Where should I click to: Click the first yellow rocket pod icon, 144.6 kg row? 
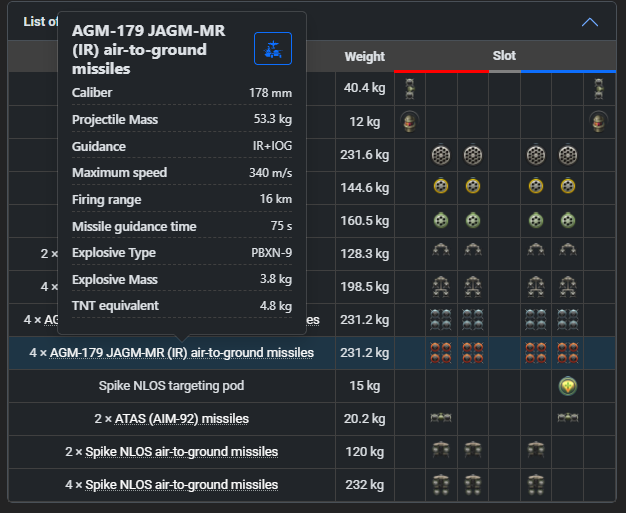pyautogui.click(x=441, y=186)
